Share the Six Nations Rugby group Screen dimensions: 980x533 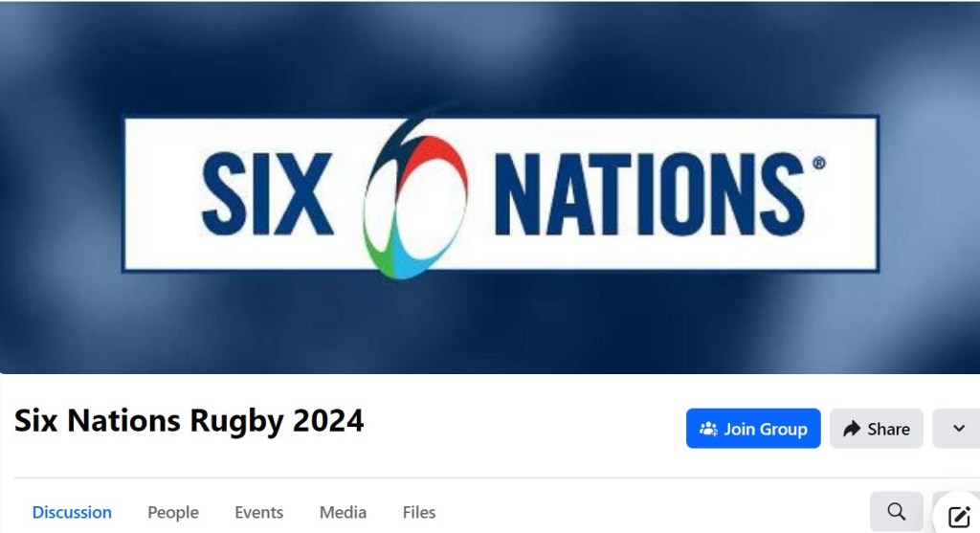click(x=877, y=429)
